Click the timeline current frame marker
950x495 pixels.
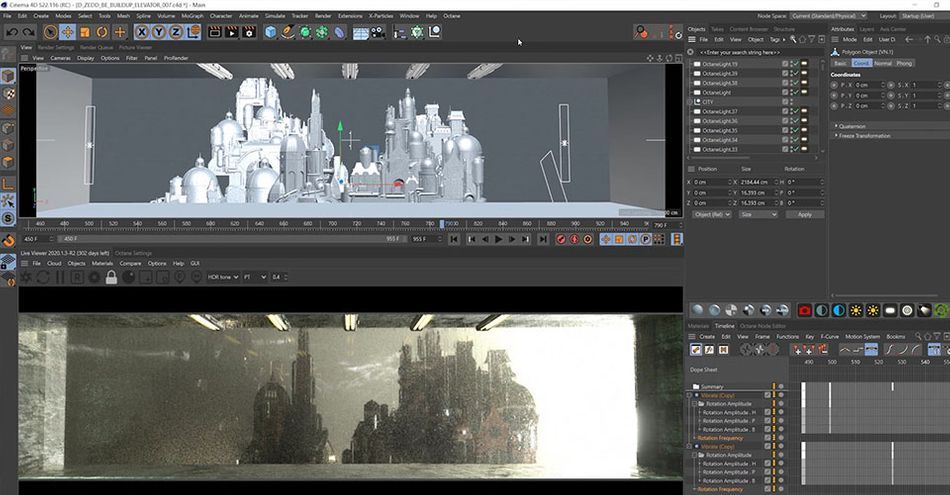(442, 224)
